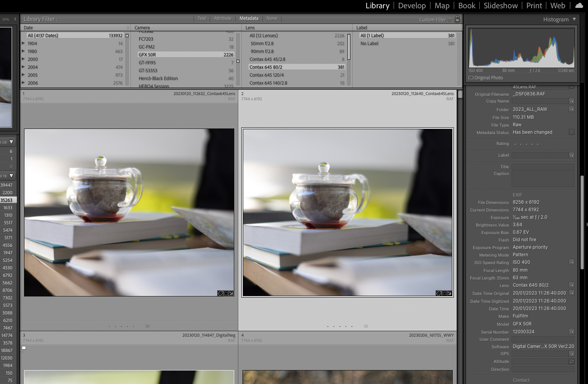Click the arrow button beside Copy Name

point(571,101)
